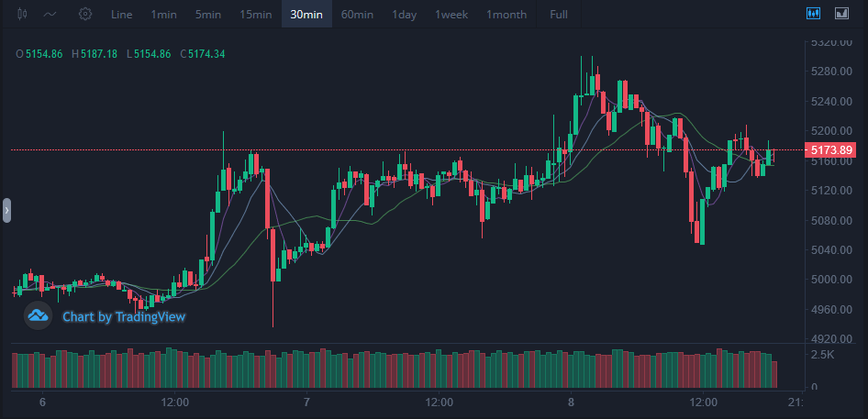This screenshot has width=868, height=419.
Task: Select the Line chart type
Action: pos(122,15)
